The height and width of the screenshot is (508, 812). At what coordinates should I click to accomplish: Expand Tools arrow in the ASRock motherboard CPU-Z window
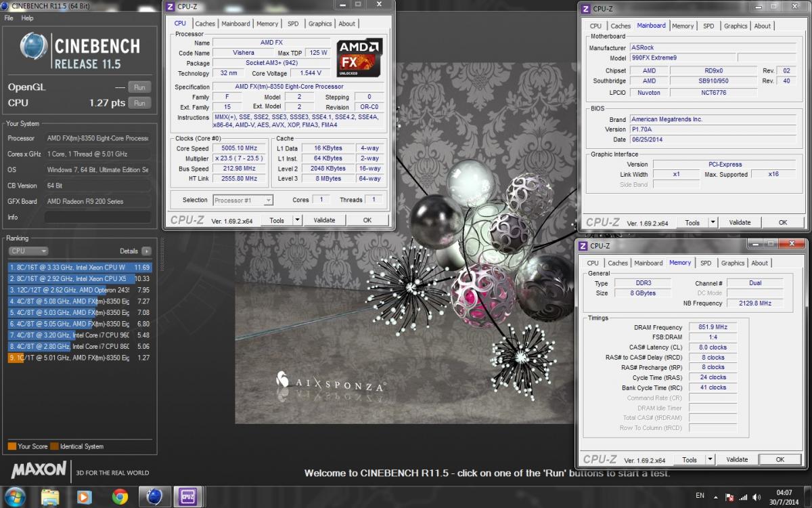coord(713,222)
